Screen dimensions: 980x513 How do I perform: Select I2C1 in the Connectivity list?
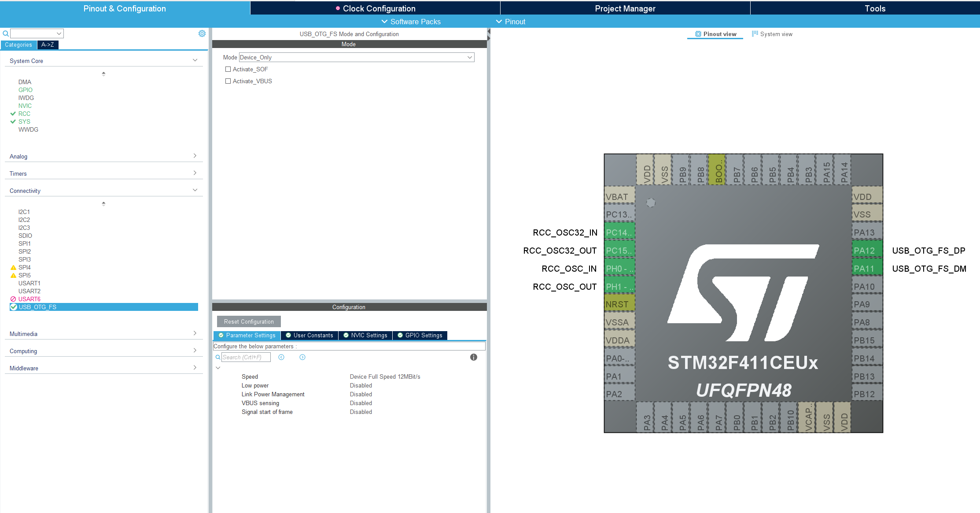coord(24,212)
